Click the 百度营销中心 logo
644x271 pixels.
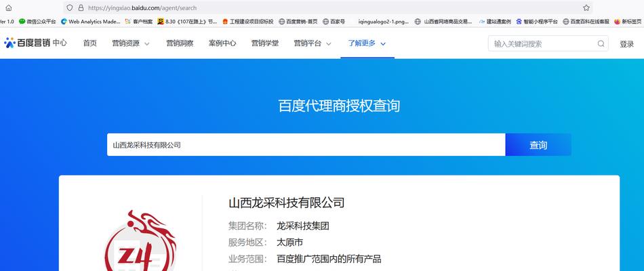[35, 43]
